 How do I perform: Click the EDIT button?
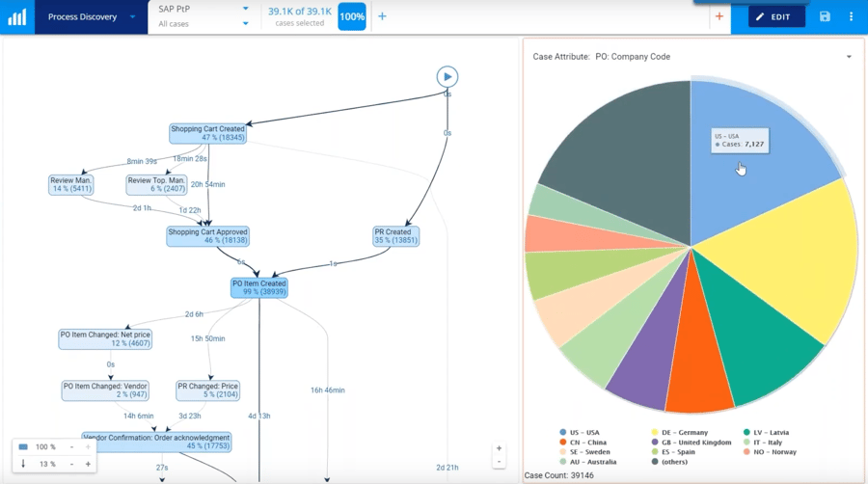[x=774, y=17]
